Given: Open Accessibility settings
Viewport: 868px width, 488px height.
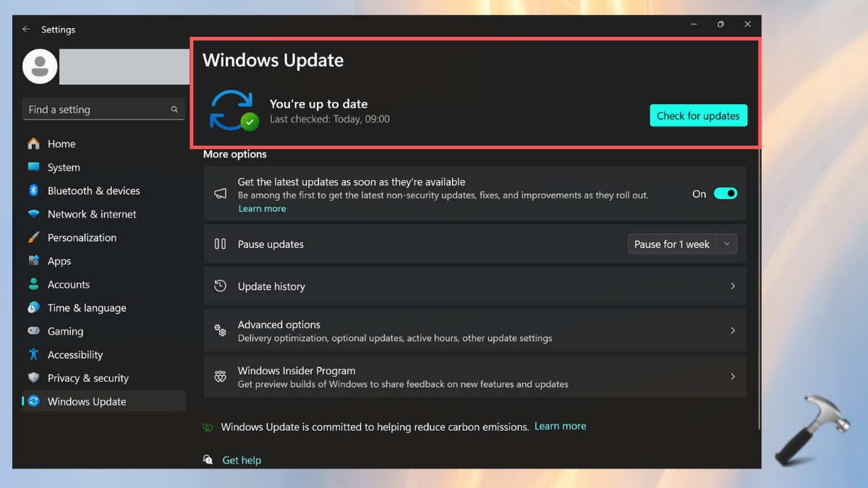Looking at the screenshot, I should point(104,354).
